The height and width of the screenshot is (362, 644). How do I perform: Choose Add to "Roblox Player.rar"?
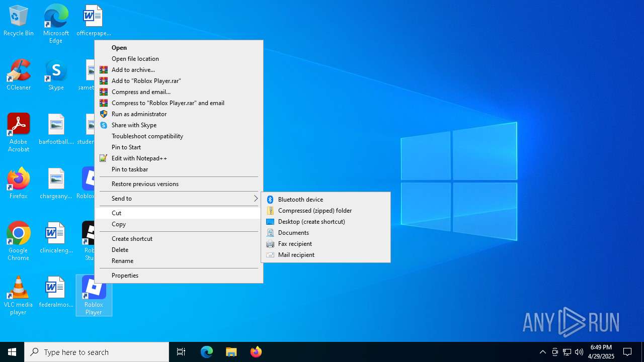pyautogui.click(x=179, y=81)
